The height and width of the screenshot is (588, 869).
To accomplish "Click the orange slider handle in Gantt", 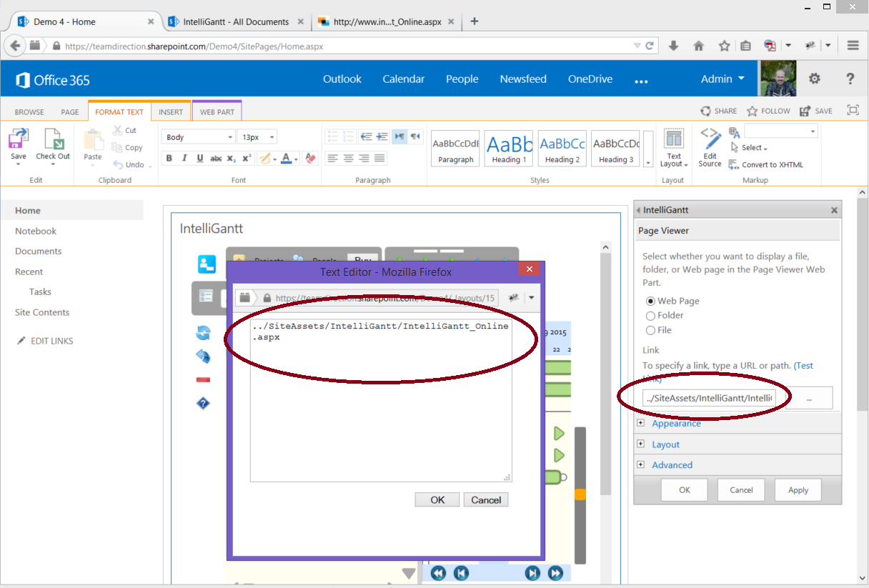I will (x=580, y=494).
